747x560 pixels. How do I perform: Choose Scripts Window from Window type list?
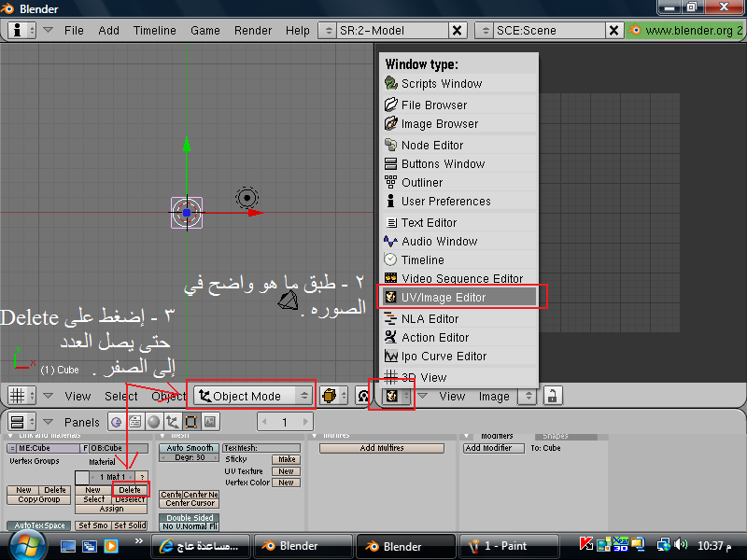pos(459,83)
